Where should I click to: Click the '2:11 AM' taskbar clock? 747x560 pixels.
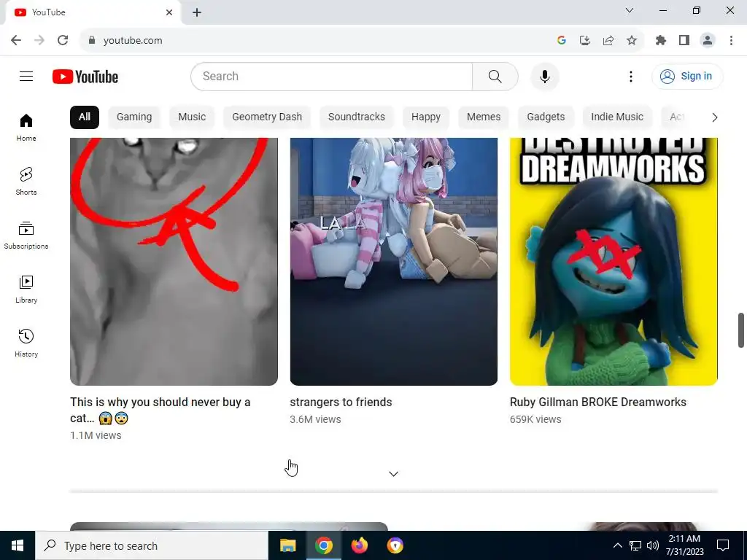point(684,539)
